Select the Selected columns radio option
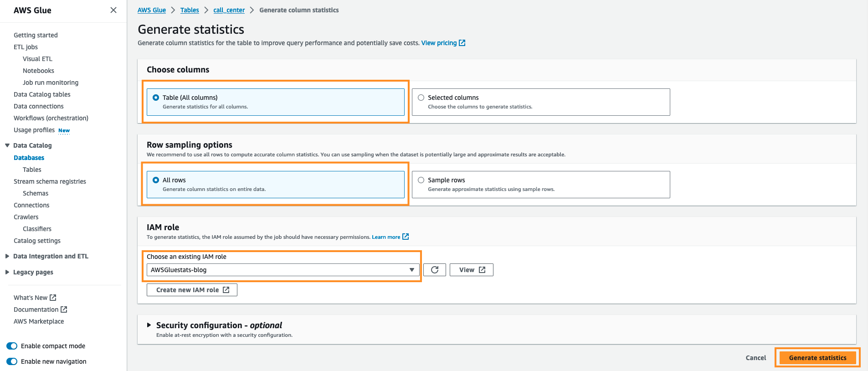 click(421, 98)
